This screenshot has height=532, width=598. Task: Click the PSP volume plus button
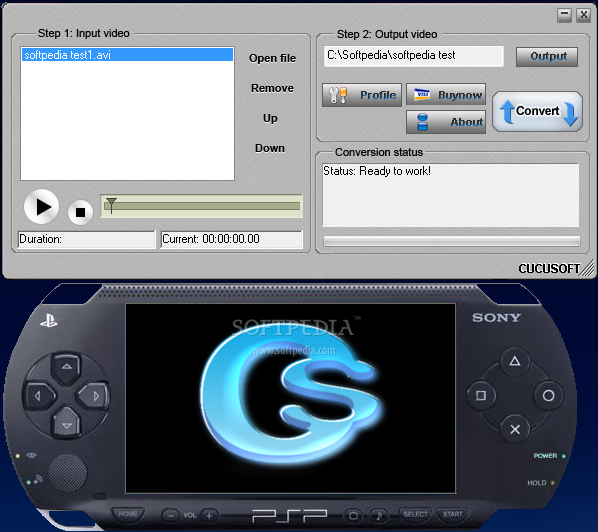click(209, 516)
